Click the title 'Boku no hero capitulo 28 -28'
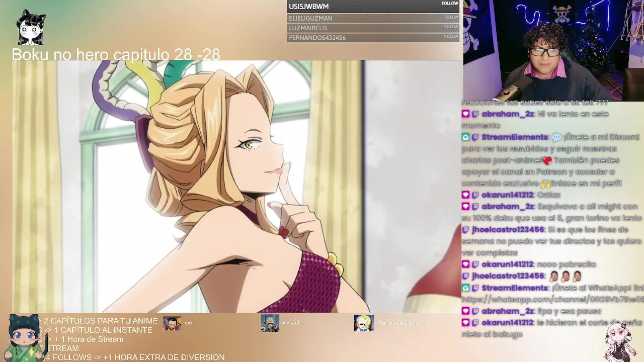Viewport: 644px width, 362px height. (116, 54)
